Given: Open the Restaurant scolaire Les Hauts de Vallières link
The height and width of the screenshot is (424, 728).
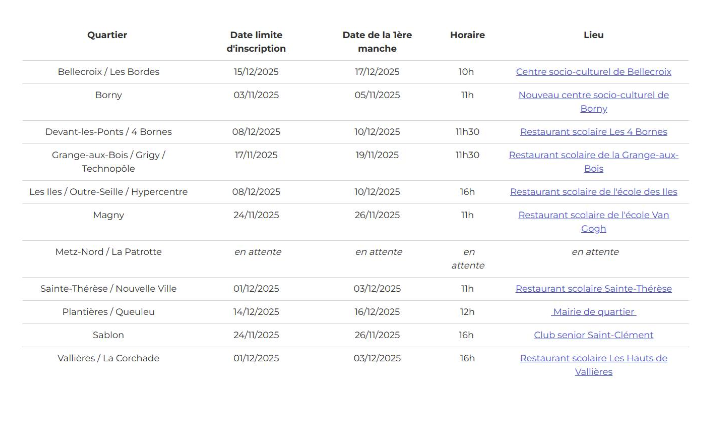Looking at the screenshot, I should tap(593, 358).
